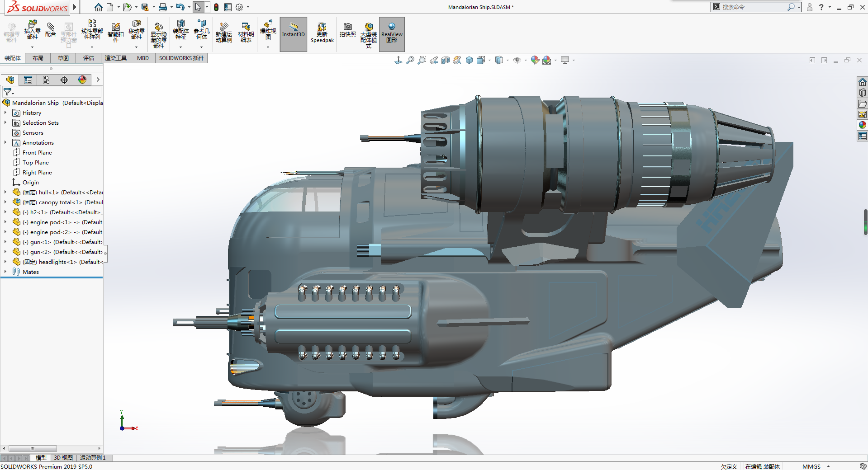Expand engine pod<1> in the feature tree

[5, 222]
